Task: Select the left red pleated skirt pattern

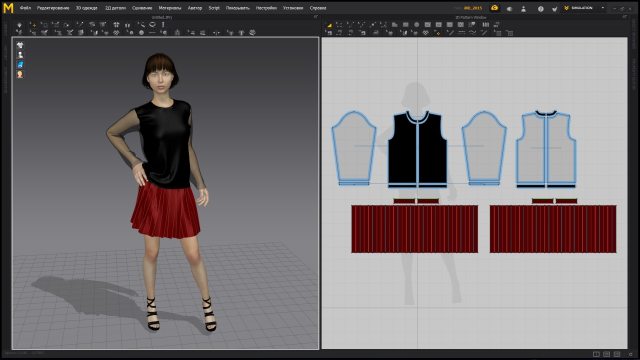Action: pos(415,229)
